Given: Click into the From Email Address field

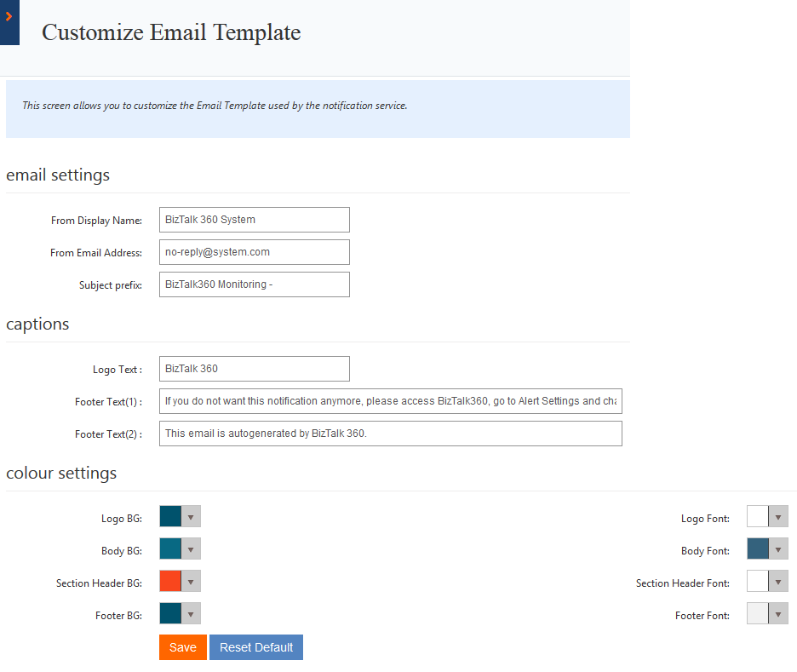Looking at the screenshot, I should tap(254, 252).
